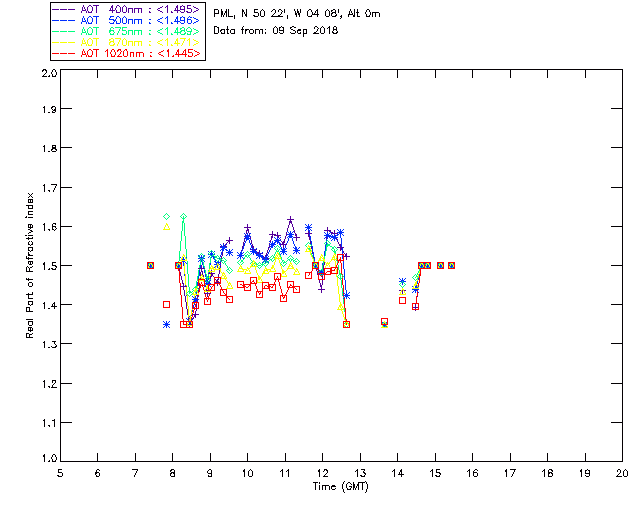640x512 pixels.
Task: Click the isolated red square point at 1.4
Action: pyautogui.click(x=167, y=305)
